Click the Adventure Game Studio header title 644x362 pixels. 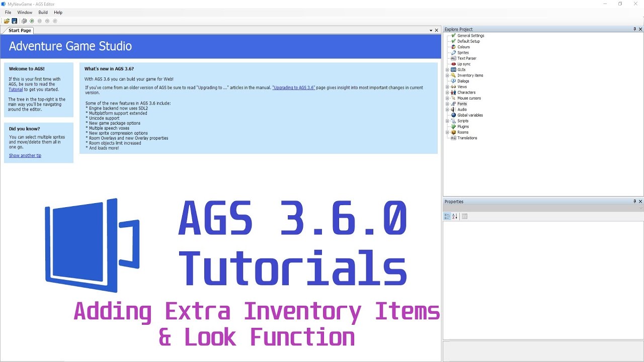[70, 46]
